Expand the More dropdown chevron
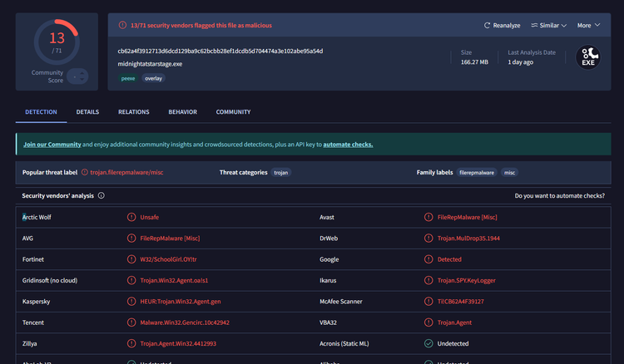Viewport: 624px width, 364px height. click(597, 25)
